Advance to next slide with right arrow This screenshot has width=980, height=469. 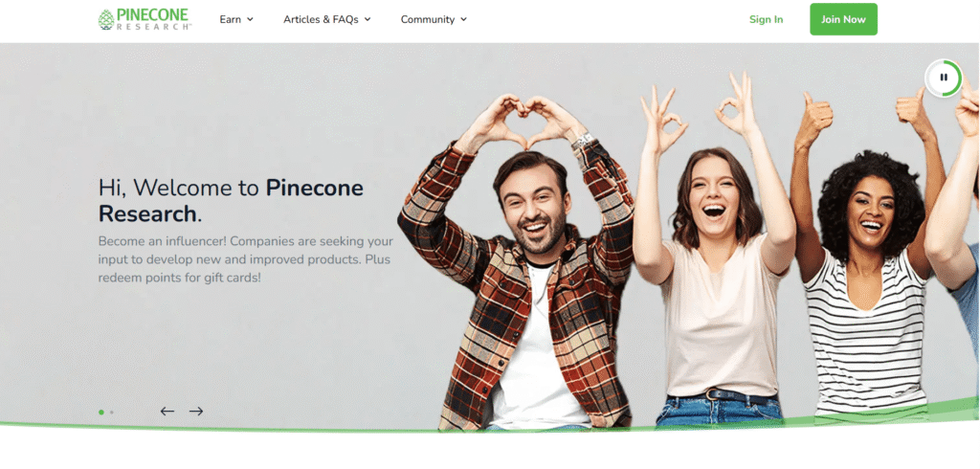196,411
